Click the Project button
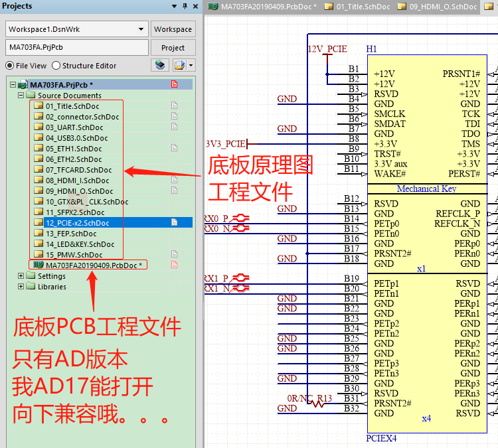 [173, 48]
